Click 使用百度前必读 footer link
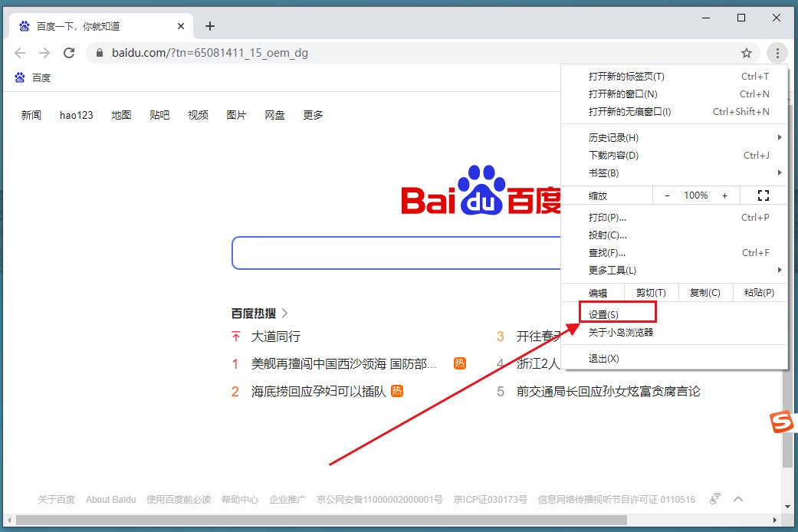 pyautogui.click(x=179, y=499)
